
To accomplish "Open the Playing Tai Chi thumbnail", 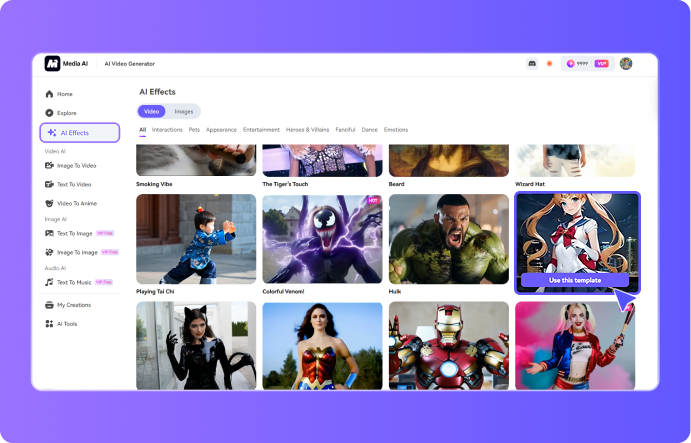I will 196,239.
